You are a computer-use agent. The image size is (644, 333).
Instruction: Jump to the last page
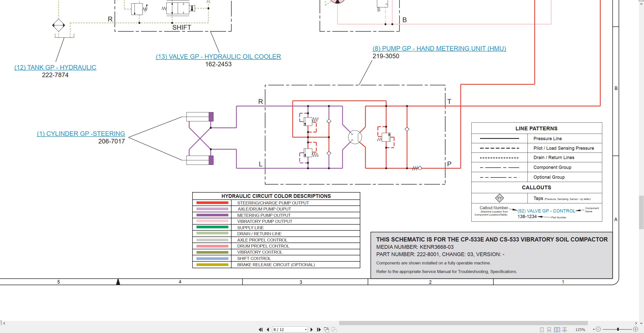tap(319, 329)
